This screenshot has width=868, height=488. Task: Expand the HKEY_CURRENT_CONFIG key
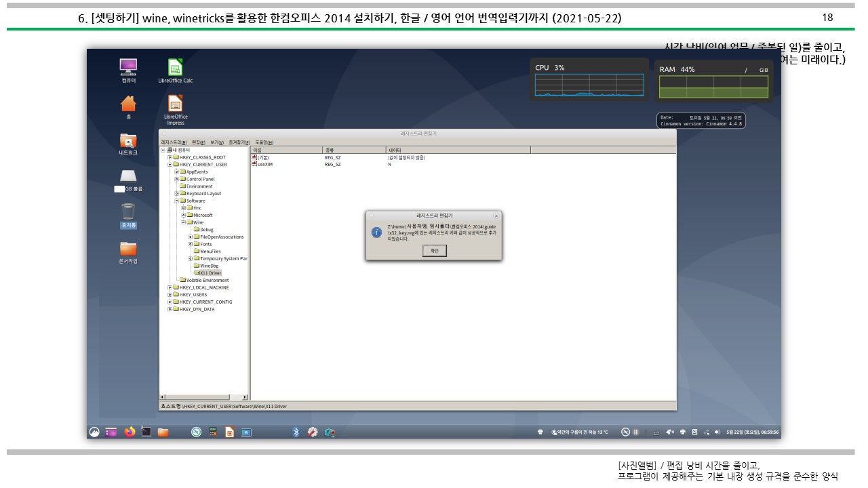(170, 302)
